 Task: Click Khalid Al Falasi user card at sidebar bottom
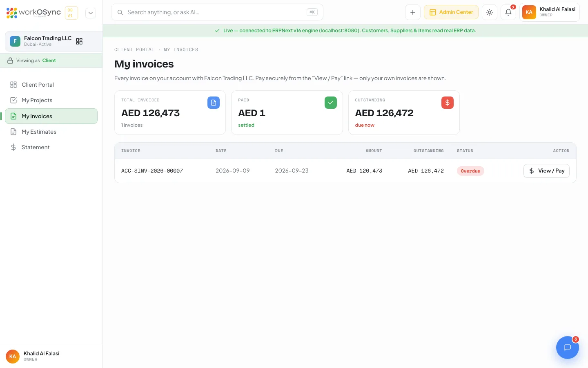click(x=51, y=356)
